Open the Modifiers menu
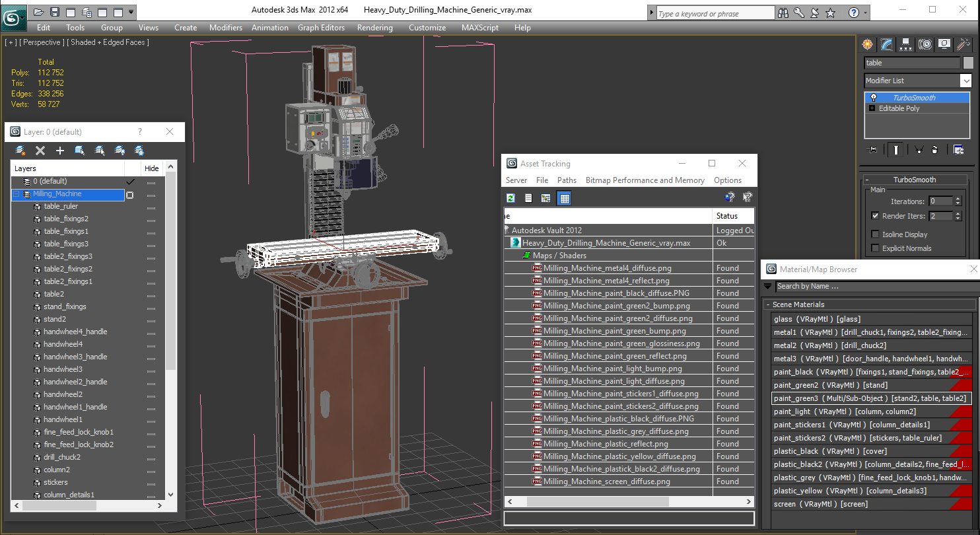The width and height of the screenshot is (980, 535). coord(226,28)
